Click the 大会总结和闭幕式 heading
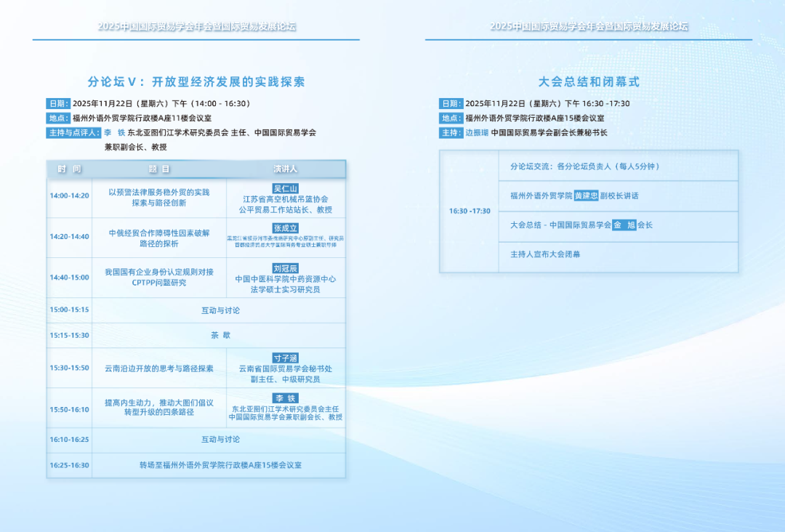The image size is (785, 532). pyautogui.click(x=589, y=81)
